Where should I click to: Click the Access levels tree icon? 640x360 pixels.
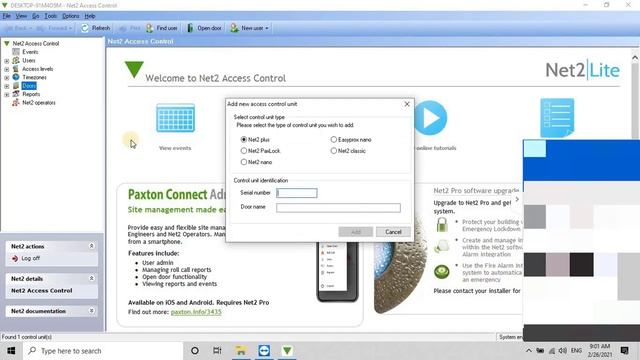(x=16, y=69)
